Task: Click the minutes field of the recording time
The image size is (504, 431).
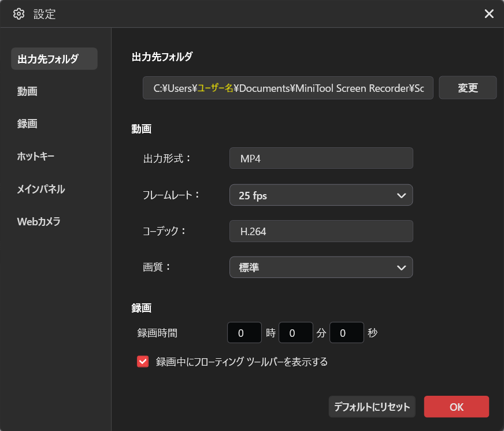Action: [295, 332]
